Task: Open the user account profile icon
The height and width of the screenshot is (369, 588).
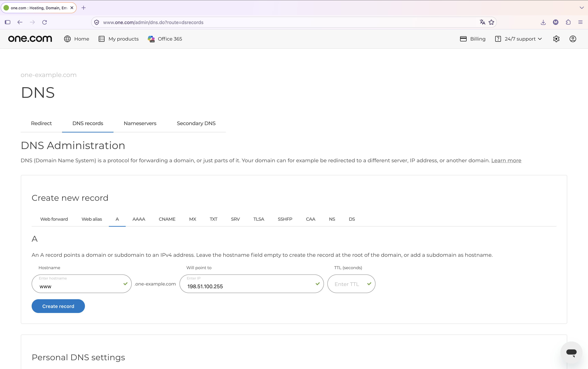Action: click(573, 39)
